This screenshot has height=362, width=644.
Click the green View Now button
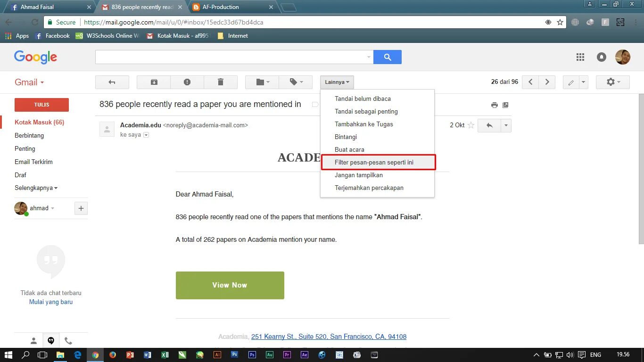click(230, 285)
